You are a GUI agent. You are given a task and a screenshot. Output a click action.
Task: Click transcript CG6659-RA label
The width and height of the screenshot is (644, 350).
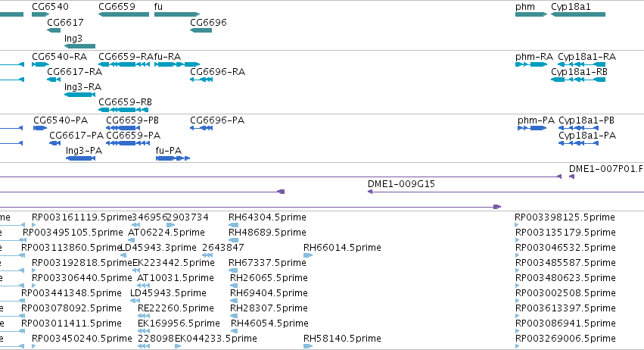(126, 57)
